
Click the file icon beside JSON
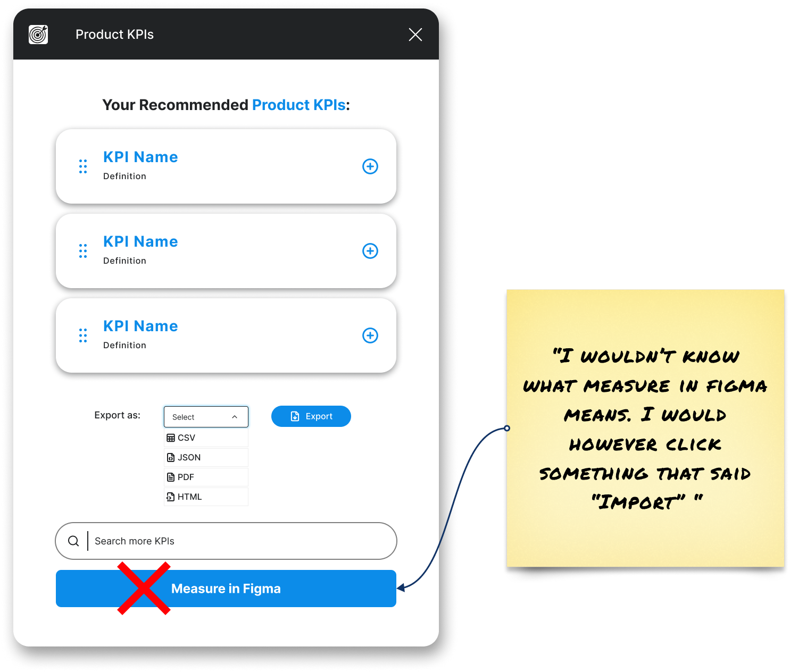(x=171, y=457)
